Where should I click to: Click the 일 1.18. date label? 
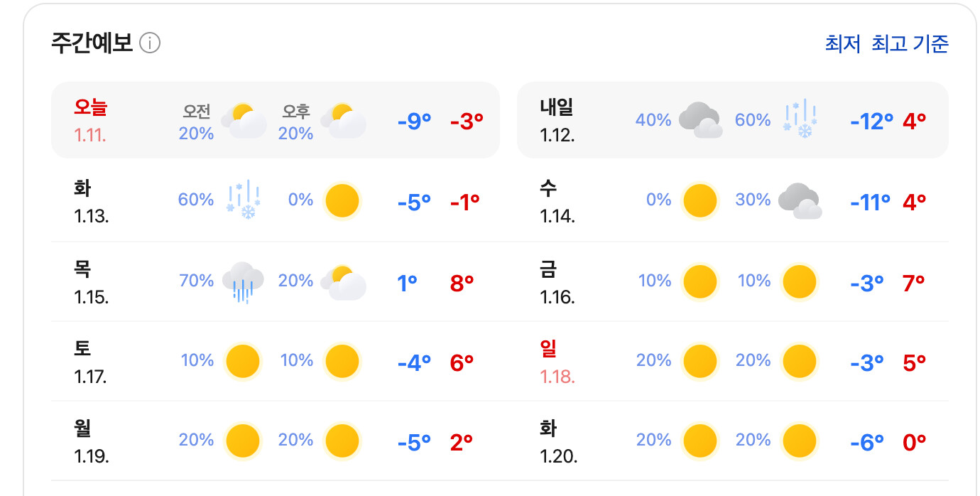coord(557,361)
